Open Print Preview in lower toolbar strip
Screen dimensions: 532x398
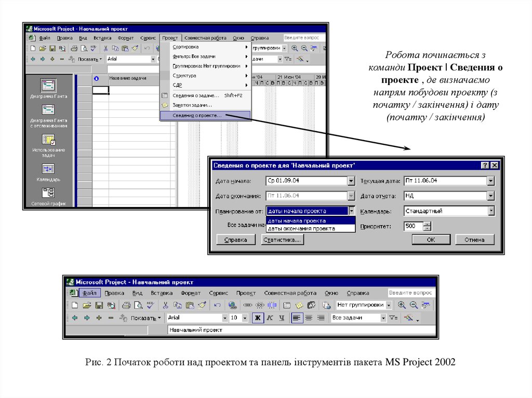(138, 305)
